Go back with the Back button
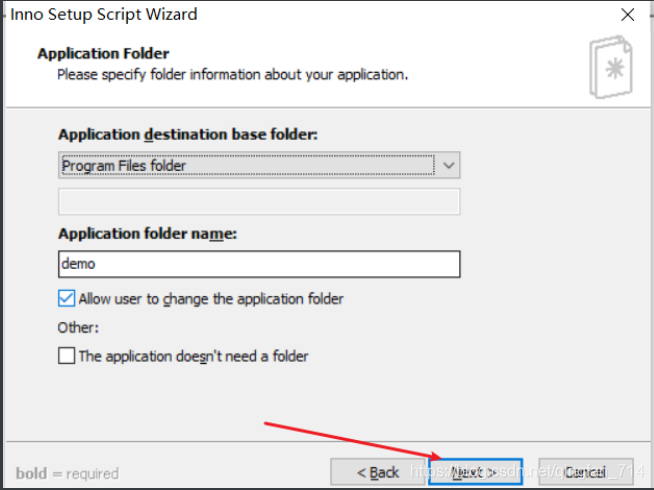Image resolution: width=654 pixels, height=490 pixels. 378,472
